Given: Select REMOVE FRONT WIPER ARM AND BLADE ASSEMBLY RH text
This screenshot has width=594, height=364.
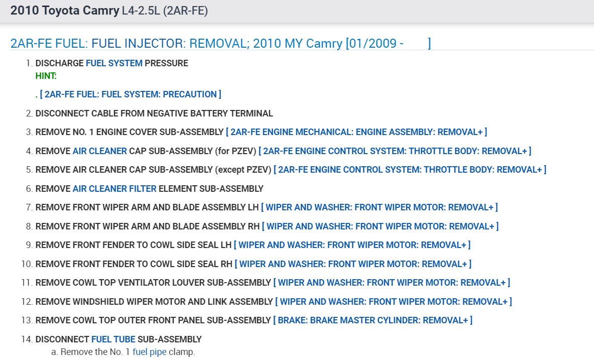Looking at the screenshot, I should pyautogui.click(x=147, y=226).
